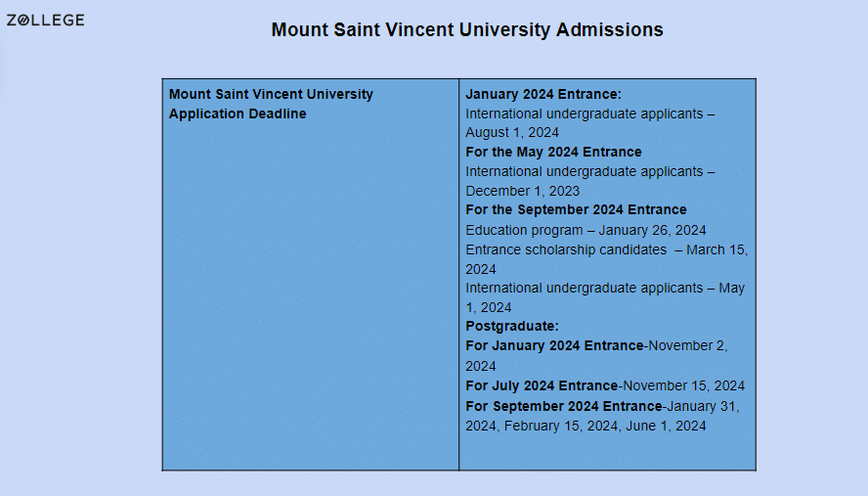Click the August 1, 2024 deadline text

(512, 132)
